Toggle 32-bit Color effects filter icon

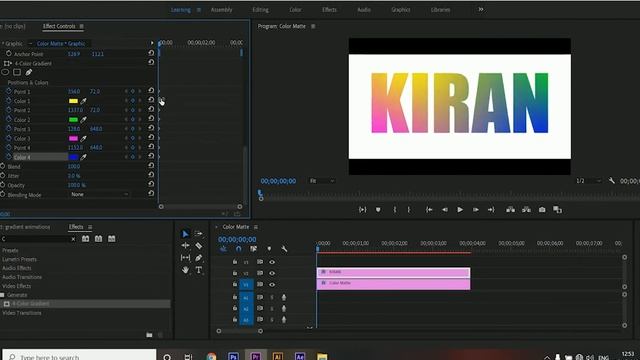click(x=98, y=239)
